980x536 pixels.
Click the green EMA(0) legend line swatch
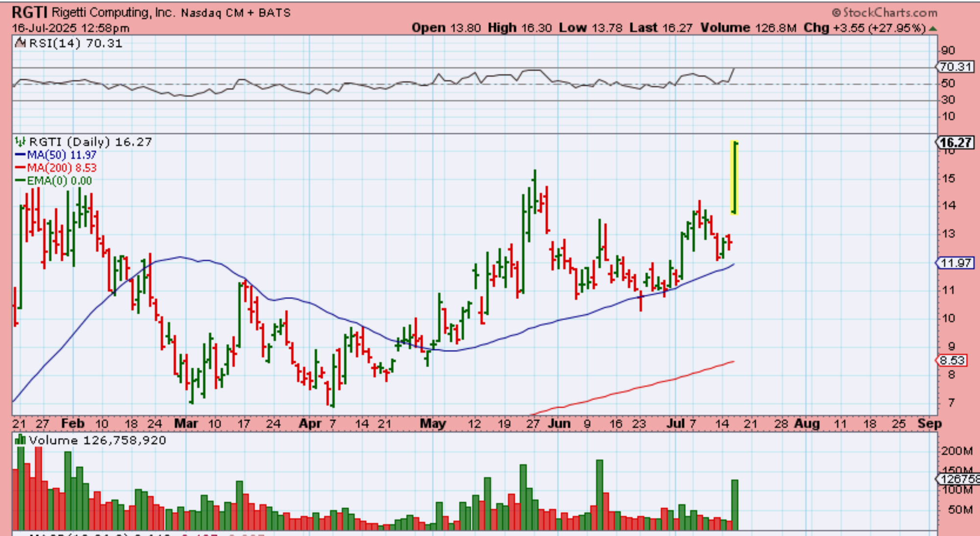click(20, 181)
